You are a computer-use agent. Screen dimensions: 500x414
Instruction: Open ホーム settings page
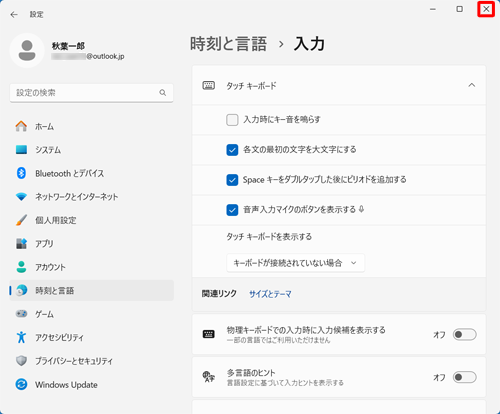[92, 126]
